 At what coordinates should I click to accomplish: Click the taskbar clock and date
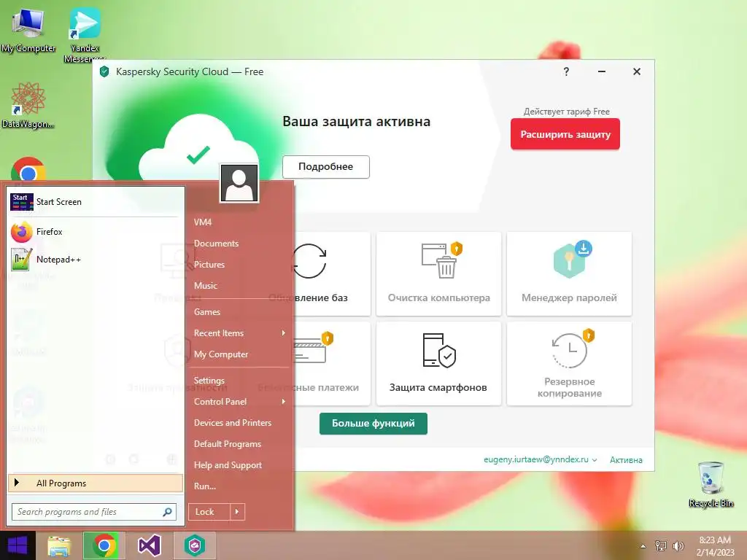point(715,546)
